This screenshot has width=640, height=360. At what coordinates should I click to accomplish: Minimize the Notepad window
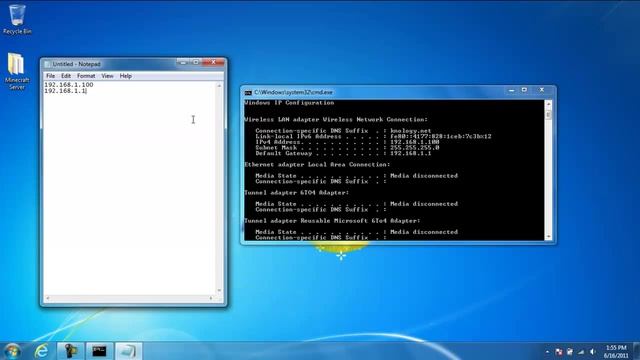coord(183,62)
